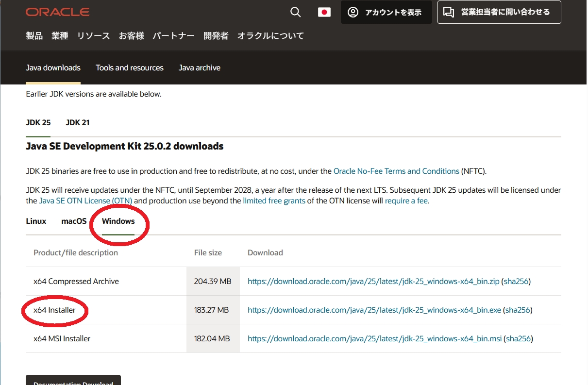This screenshot has width=588, height=385.
Task: Click the Java SE OTN License link
Action: click(85, 201)
